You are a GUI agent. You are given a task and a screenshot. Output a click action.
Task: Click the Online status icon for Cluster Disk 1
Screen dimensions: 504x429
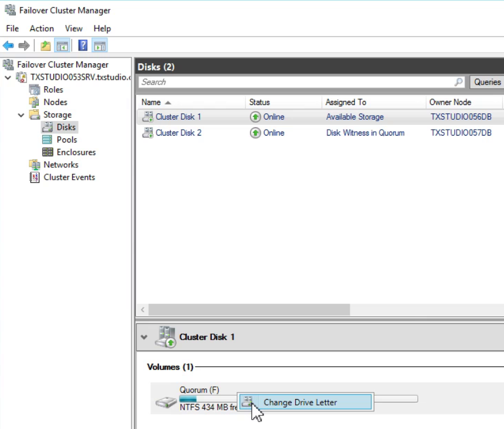pyautogui.click(x=255, y=117)
